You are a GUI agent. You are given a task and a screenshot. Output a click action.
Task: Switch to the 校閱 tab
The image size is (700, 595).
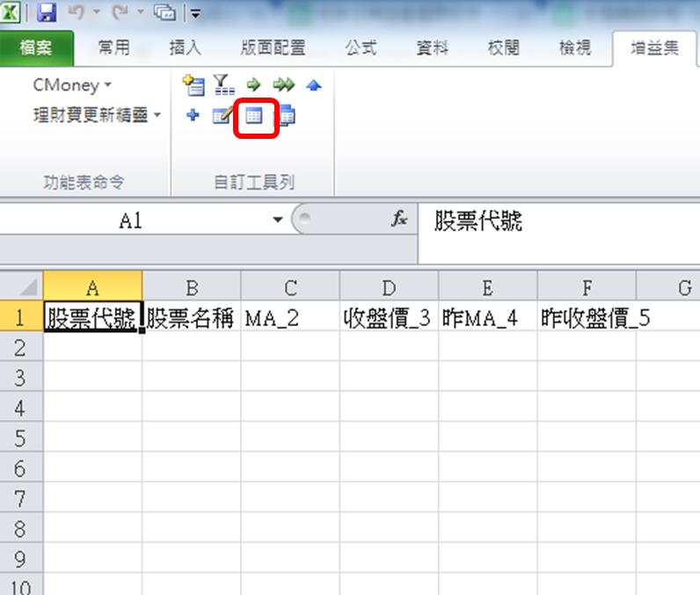pyautogui.click(x=504, y=47)
